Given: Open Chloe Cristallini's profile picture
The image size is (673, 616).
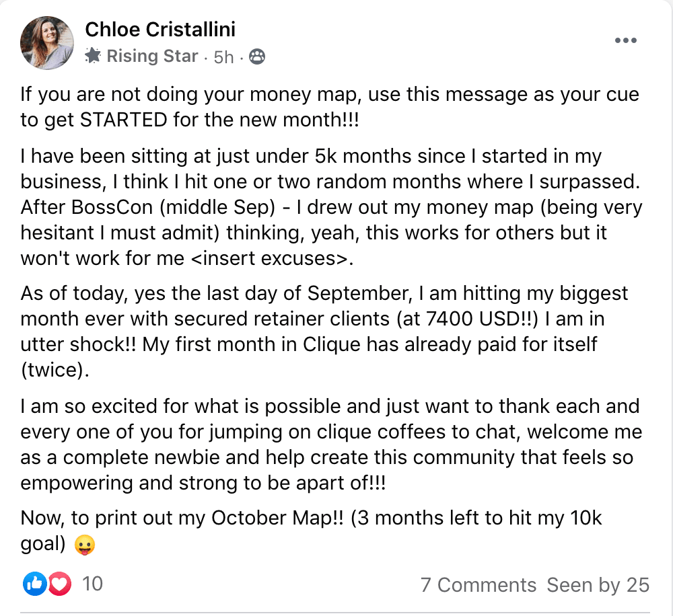Looking at the screenshot, I should [47, 43].
